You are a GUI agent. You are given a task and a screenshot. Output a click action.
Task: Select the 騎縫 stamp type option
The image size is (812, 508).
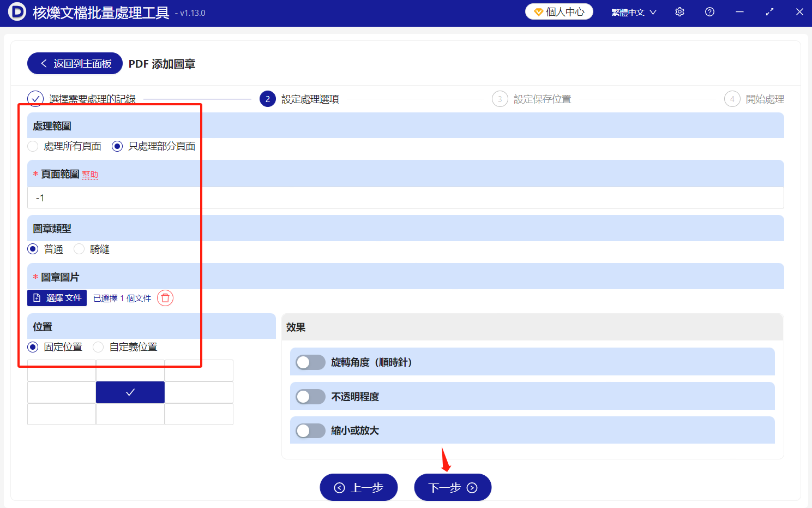(x=79, y=249)
